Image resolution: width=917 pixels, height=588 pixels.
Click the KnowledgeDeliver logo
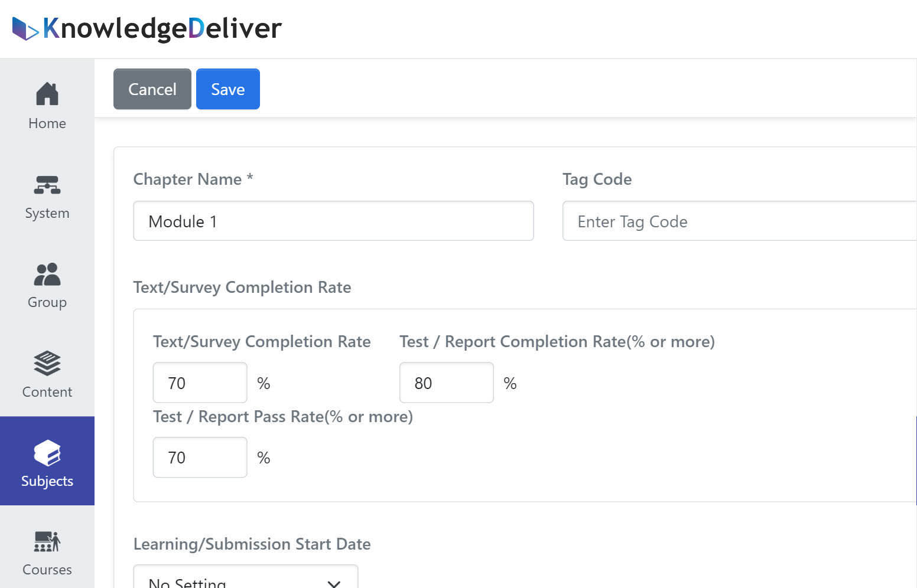[x=147, y=28]
